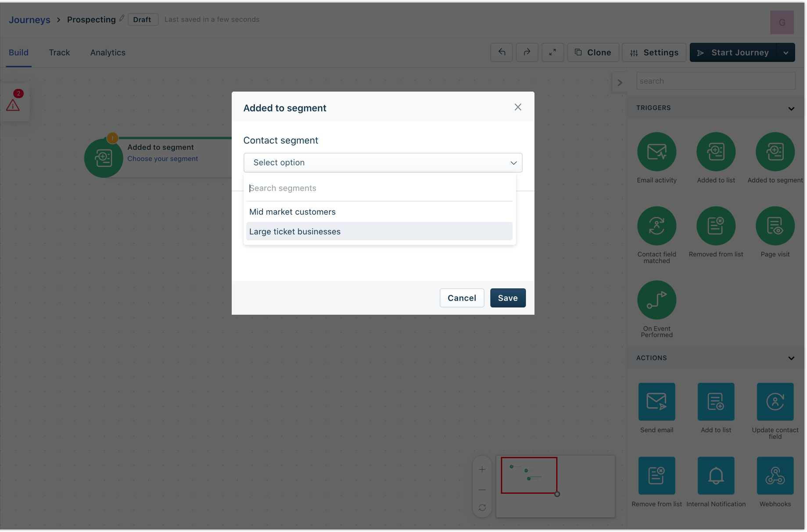Screen dimensions: 807x532
Task: Collapse the Triggers section
Action: coord(791,108)
